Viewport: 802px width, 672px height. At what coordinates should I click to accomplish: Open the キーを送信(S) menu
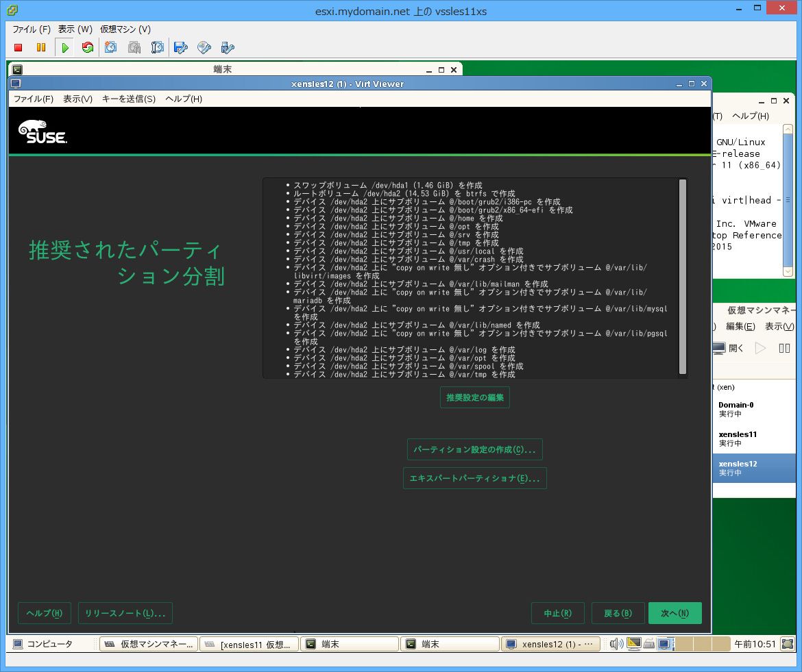129,99
